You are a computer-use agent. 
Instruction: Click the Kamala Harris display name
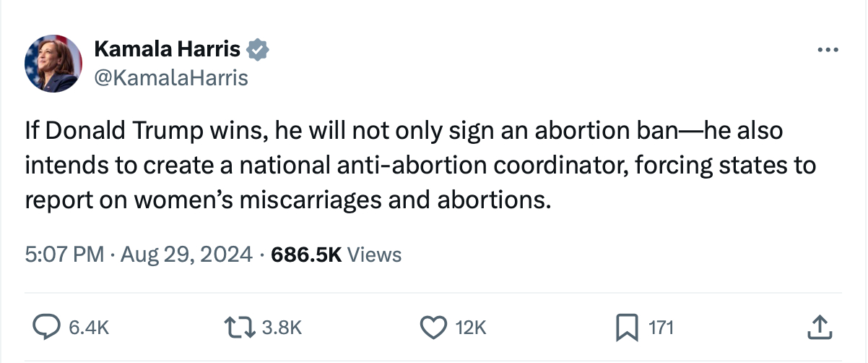click(x=168, y=50)
